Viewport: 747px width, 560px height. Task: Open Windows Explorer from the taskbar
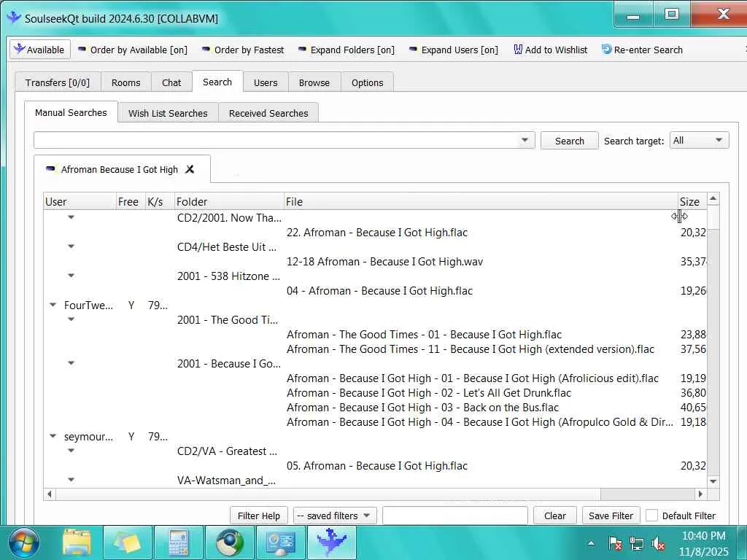click(x=76, y=542)
